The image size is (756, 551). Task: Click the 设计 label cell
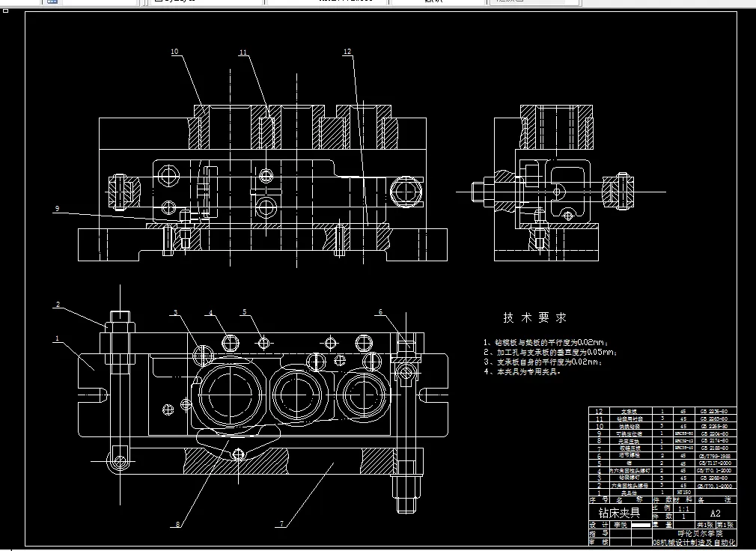pyautogui.click(x=599, y=525)
